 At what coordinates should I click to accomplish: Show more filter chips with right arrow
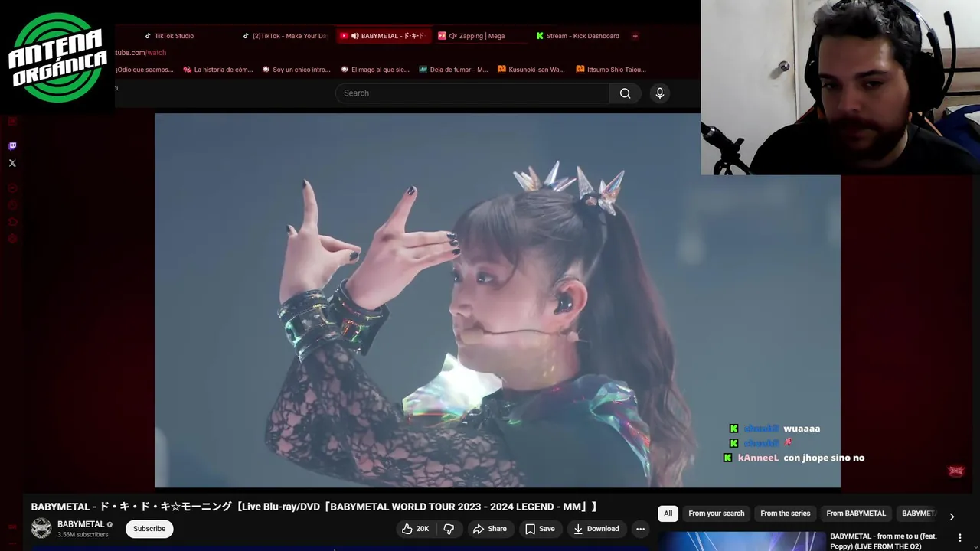(952, 517)
